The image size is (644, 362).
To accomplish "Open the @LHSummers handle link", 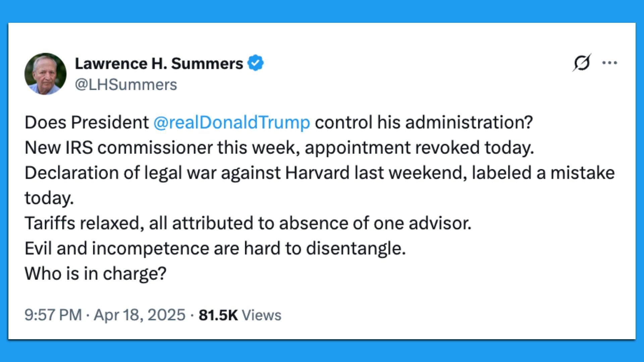I will pyautogui.click(x=126, y=85).
